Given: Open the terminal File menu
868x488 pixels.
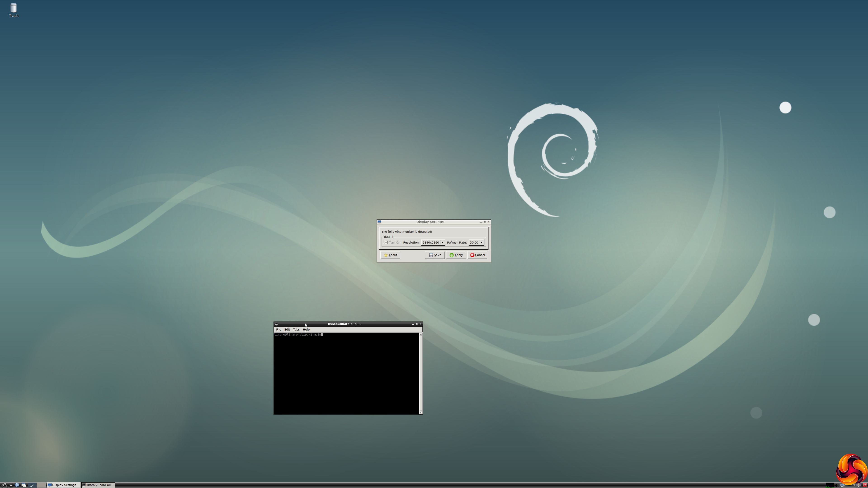Looking at the screenshot, I should tap(278, 329).
